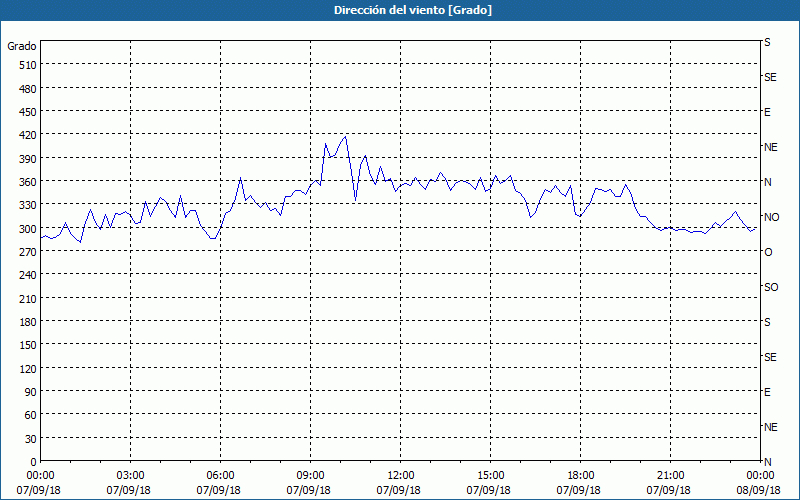Click the "N" compass label level with 360
This screenshot has height=500, width=800.
767,182
